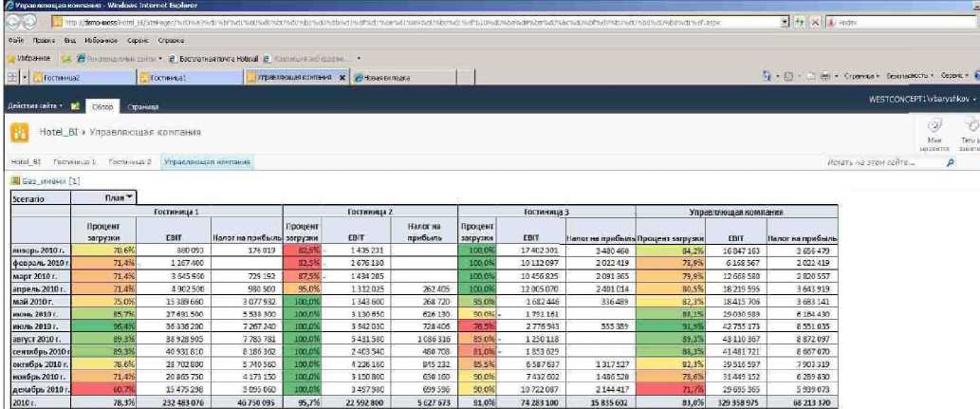
Task: Click the 95,7% total load cell
Action: (x=303, y=402)
